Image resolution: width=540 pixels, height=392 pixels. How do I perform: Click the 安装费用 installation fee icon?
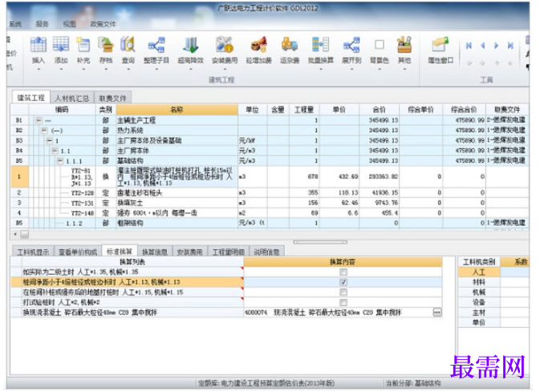point(224,45)
